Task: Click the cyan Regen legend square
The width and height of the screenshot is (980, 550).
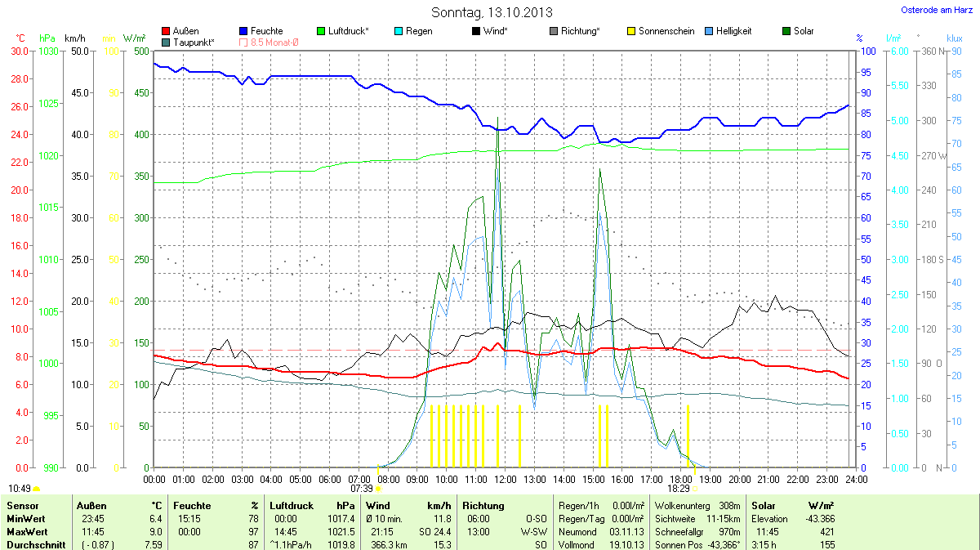Action: point(399,31)
